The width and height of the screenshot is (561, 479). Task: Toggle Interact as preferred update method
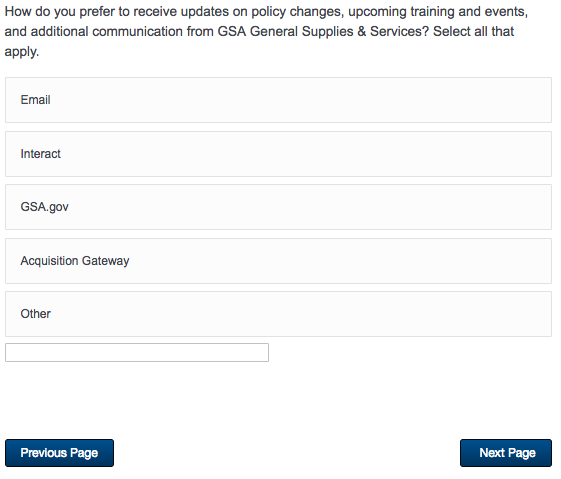278,154
